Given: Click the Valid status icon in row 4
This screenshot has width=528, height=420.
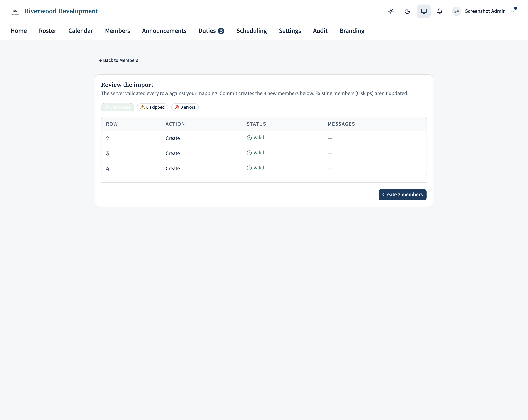Looking at the screenshot, I should tap(249, 168).
